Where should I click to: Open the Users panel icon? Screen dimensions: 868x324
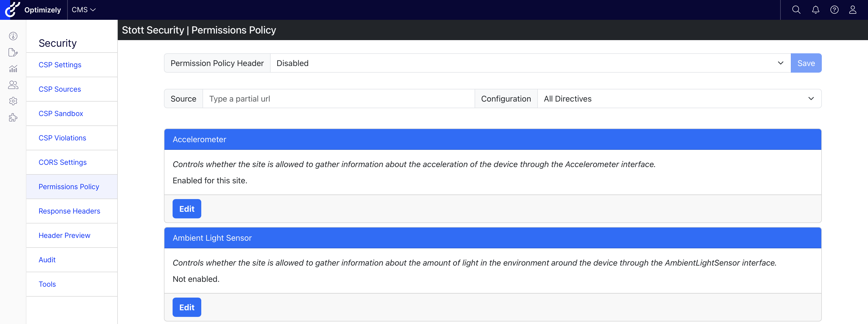click(x=13, y=85)
